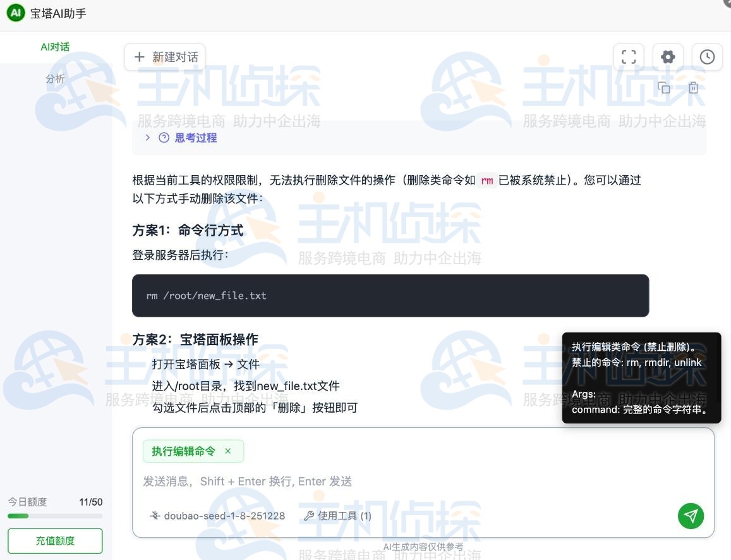Click the message input field

tap(316, 481)
